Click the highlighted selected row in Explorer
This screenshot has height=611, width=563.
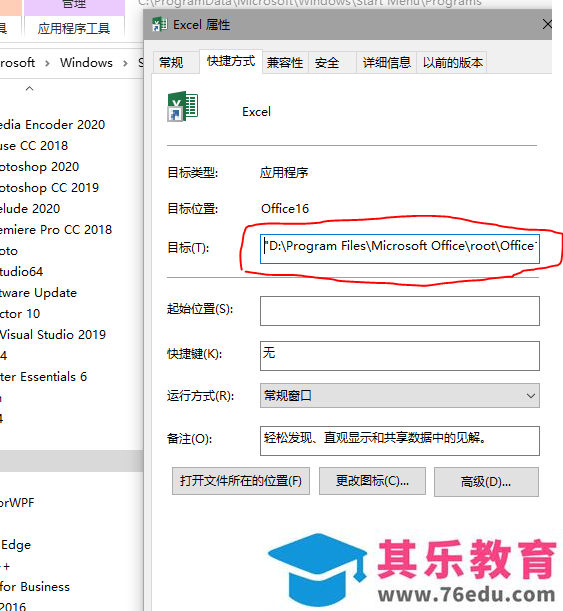[71, 461]
